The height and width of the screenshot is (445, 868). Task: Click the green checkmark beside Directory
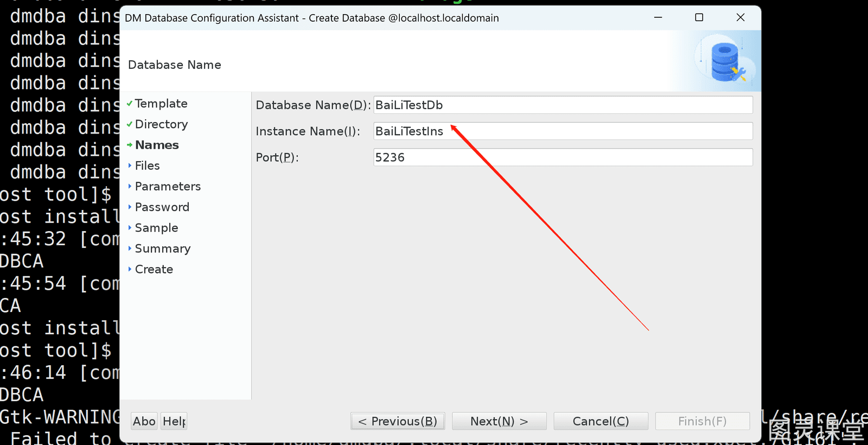(130, 124)
